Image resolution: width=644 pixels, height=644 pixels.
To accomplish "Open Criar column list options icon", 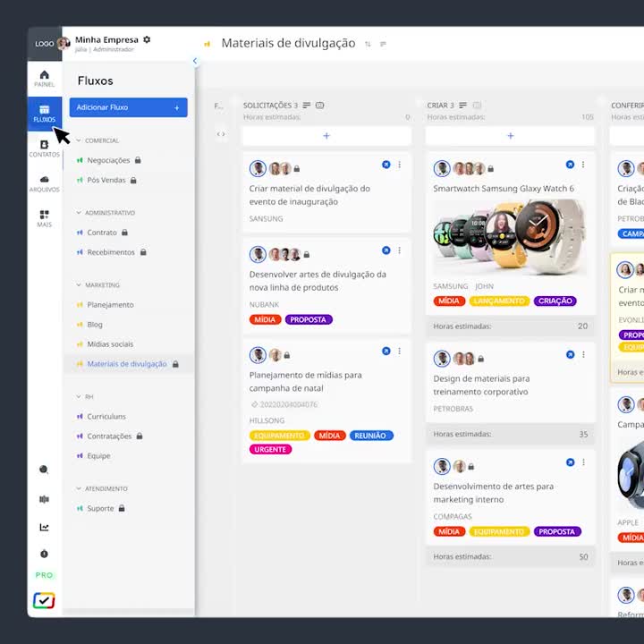I will pos(463,106).
